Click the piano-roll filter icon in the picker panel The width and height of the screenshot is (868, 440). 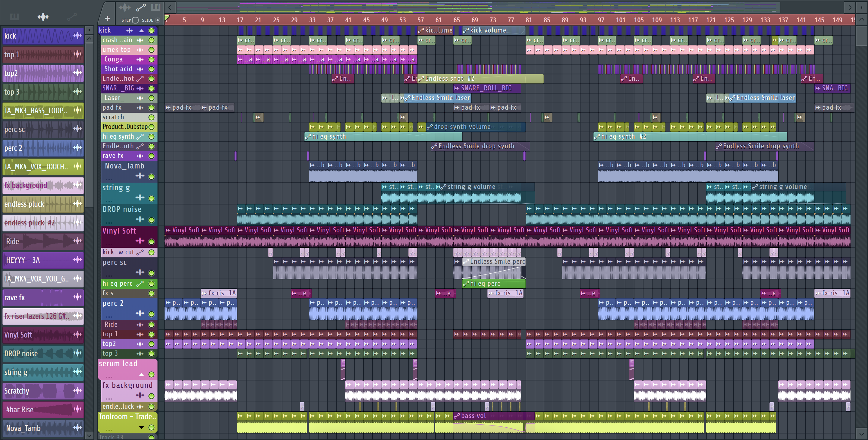coord(14,17)
